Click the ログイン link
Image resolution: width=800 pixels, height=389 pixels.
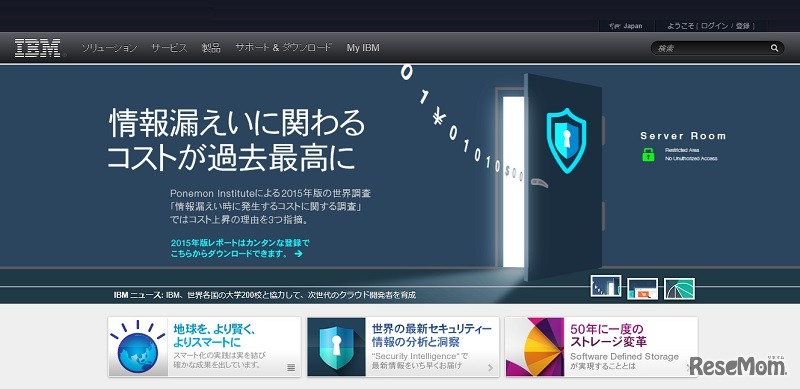(x=714, y=26)
